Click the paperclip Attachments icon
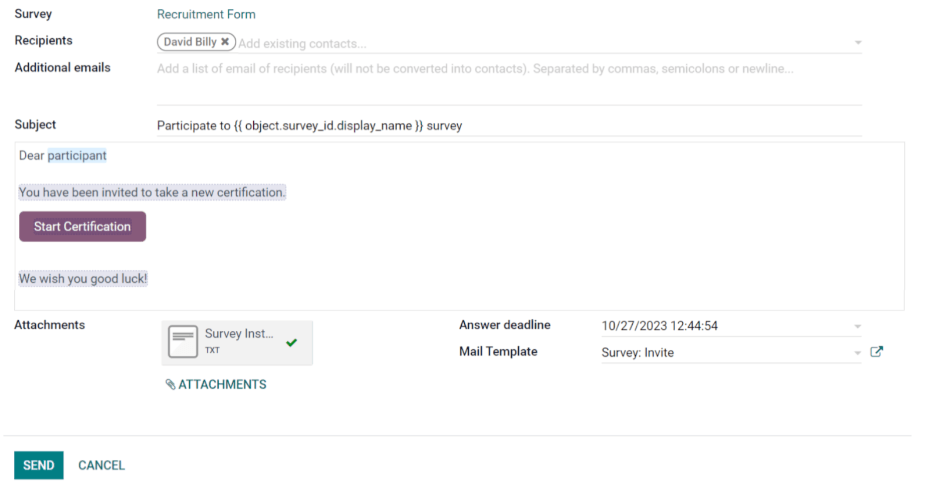The image size is (933, 488). (x=170, y=385)
